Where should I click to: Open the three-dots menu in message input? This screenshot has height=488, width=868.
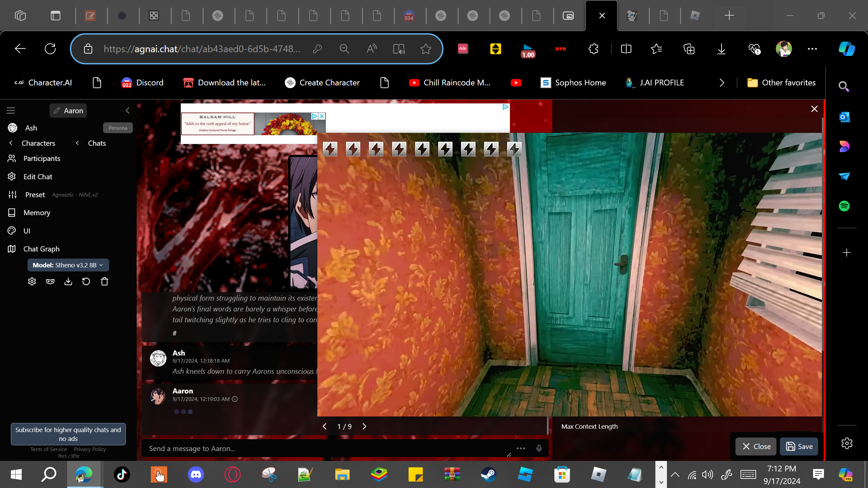click(x=521, y=448)
